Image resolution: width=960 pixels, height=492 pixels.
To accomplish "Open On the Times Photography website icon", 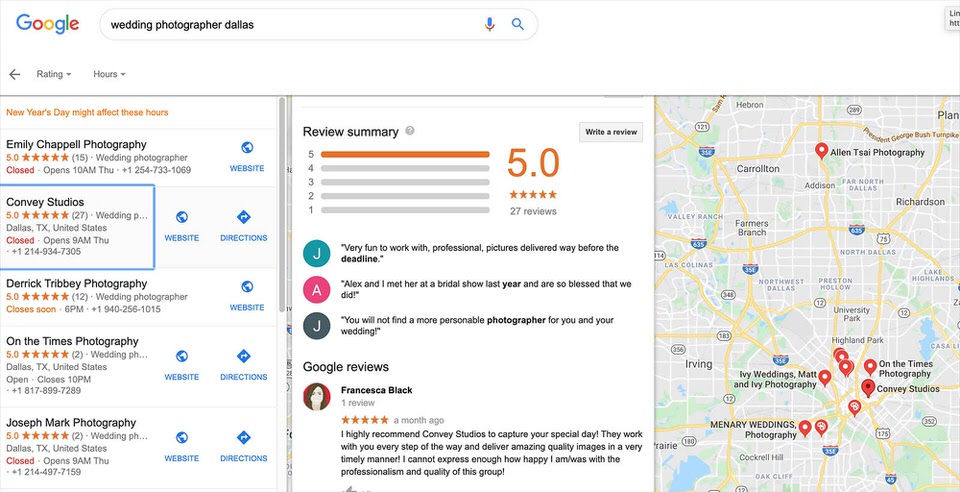I will (x=182, y=356).
